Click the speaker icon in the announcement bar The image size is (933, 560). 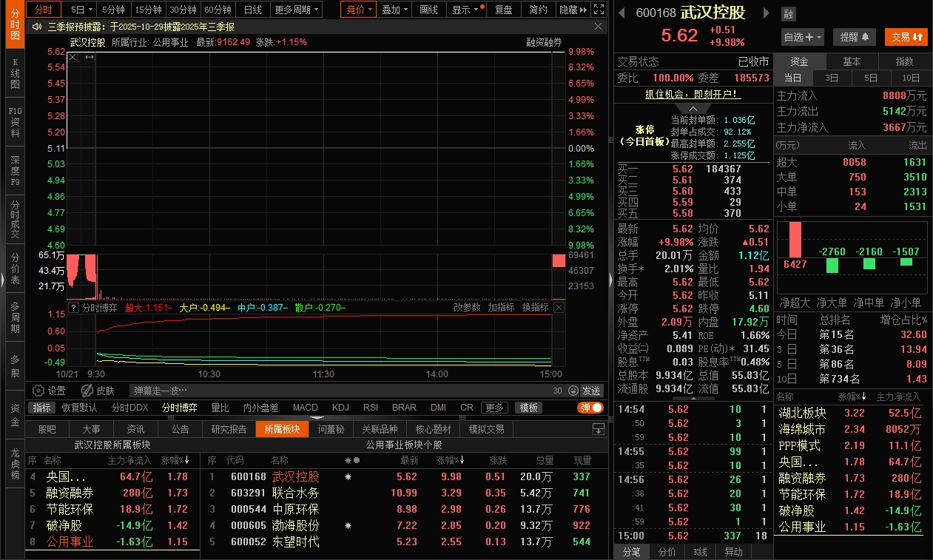(x=37, y=26)
